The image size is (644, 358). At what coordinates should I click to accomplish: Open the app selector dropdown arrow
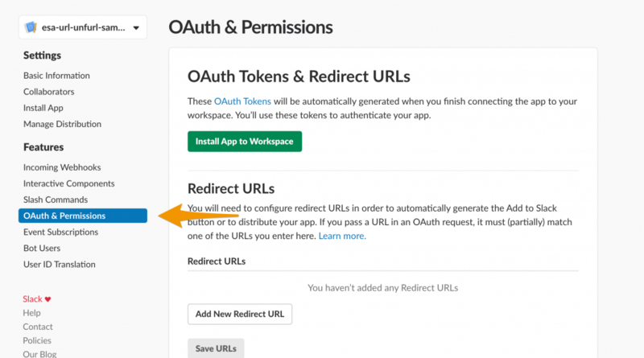(136, 28)
